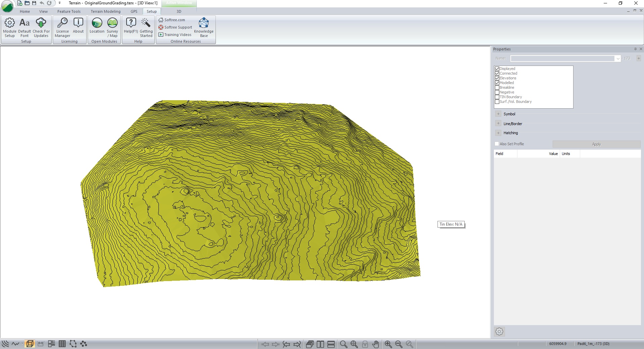644x349 pixels.
Task: Open the Properties panel gear settings
Action: coord(499,332)
